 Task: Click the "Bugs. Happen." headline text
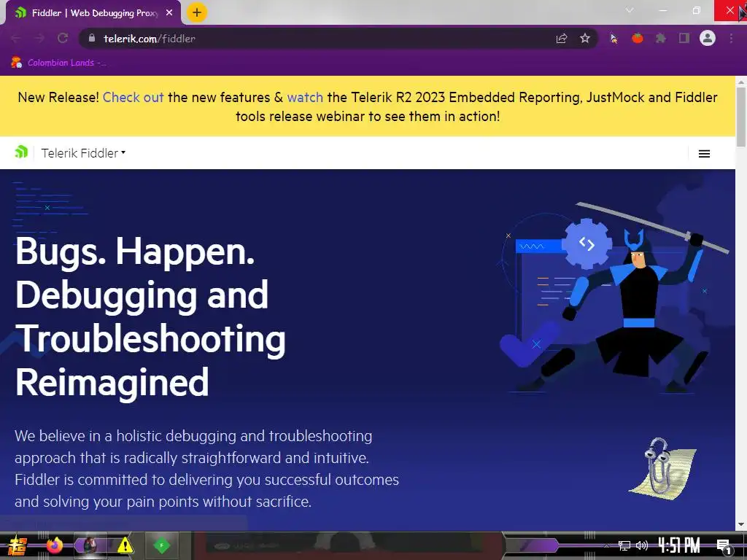tap(135, 251)
